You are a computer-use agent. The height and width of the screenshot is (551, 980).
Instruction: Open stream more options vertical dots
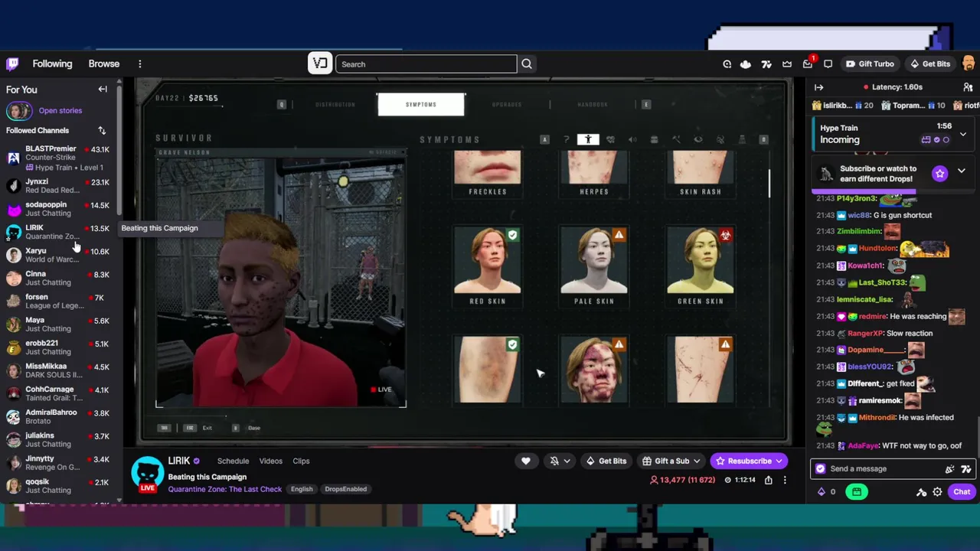pos(785,480)
